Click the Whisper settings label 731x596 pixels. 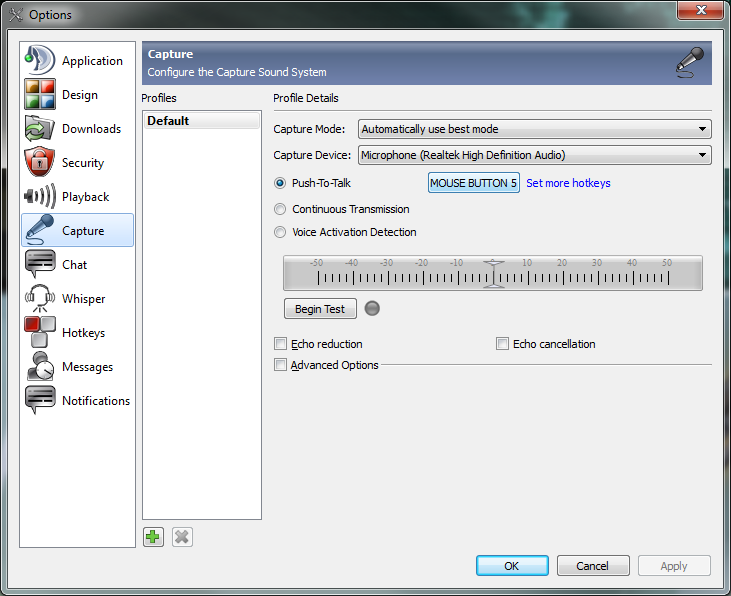(x=83, y=298)
